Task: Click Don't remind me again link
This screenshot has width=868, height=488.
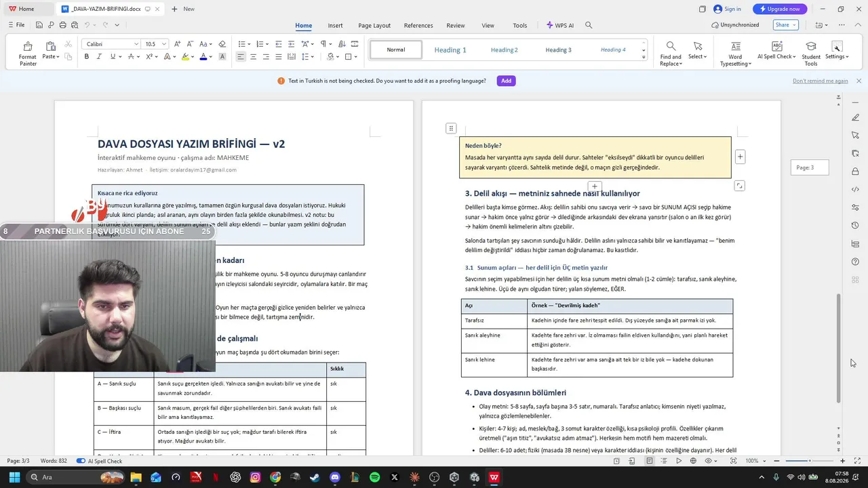Action: coord(821,81)
